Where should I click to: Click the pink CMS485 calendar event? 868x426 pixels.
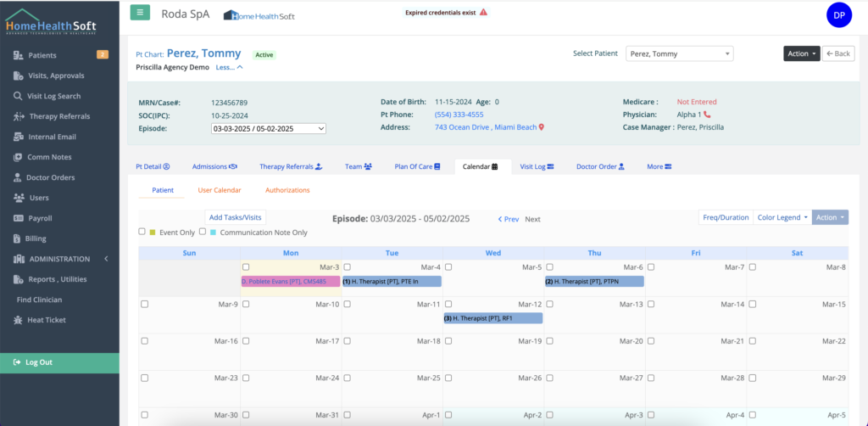(290, 282)
